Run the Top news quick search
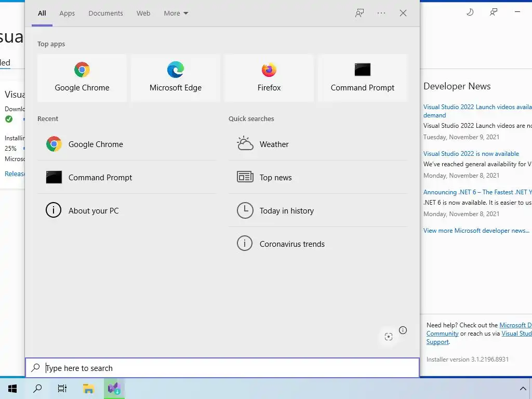The width and height of the screenshot is (532, 399). [x=318, y=178]
